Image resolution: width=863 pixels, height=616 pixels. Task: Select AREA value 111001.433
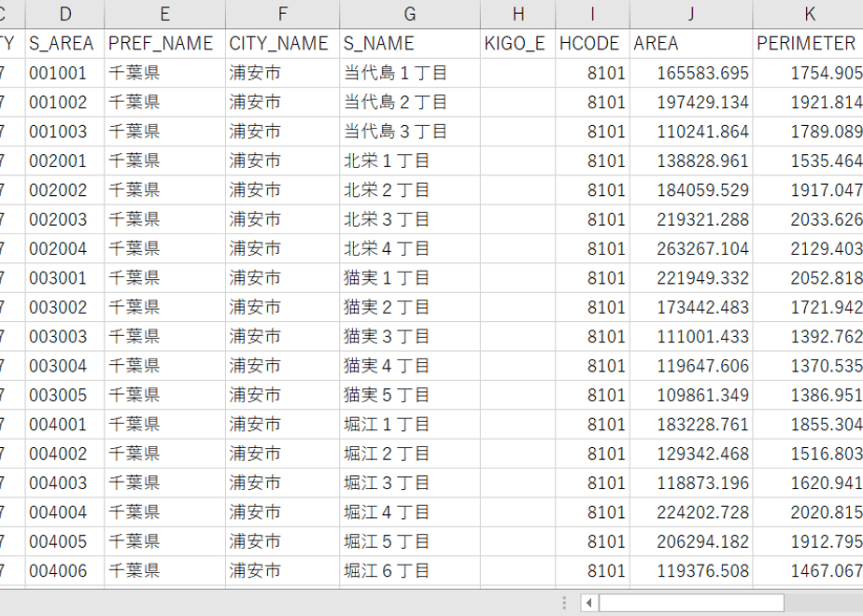pyautogui.click(x=691, y=337)
